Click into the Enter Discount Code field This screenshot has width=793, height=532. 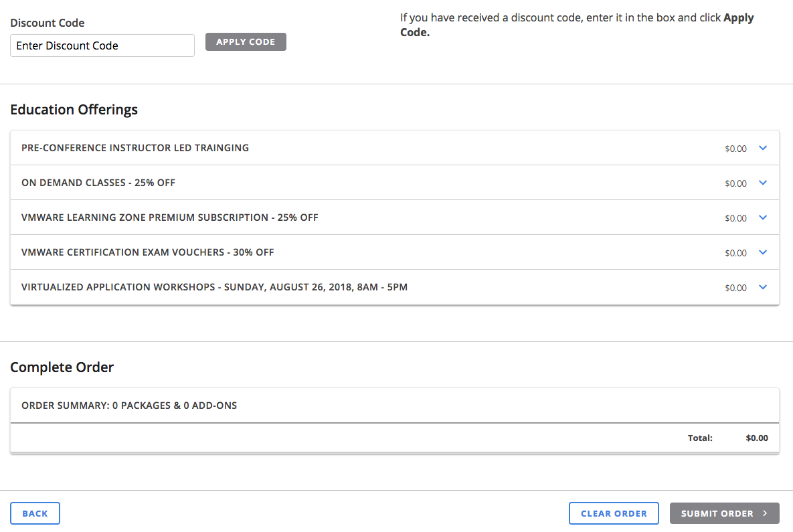click(102, 46)
